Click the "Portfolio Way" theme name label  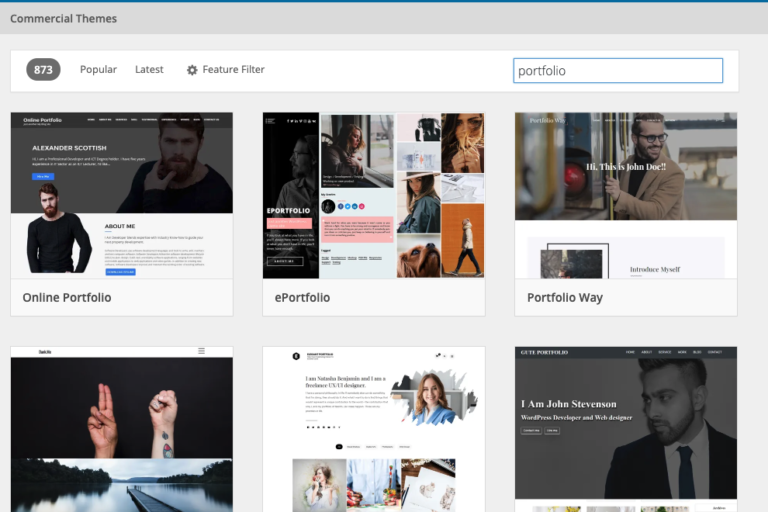565,298
